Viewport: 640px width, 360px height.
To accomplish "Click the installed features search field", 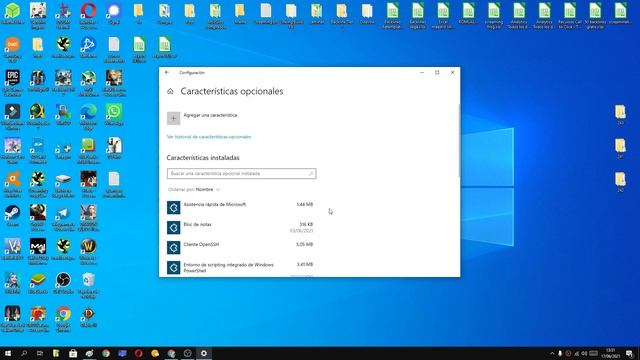I will tap(242, 173).
